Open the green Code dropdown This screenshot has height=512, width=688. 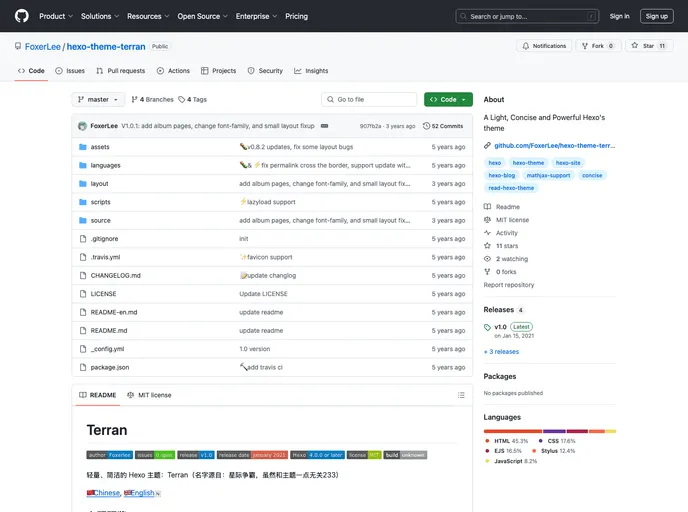[447, 100]
